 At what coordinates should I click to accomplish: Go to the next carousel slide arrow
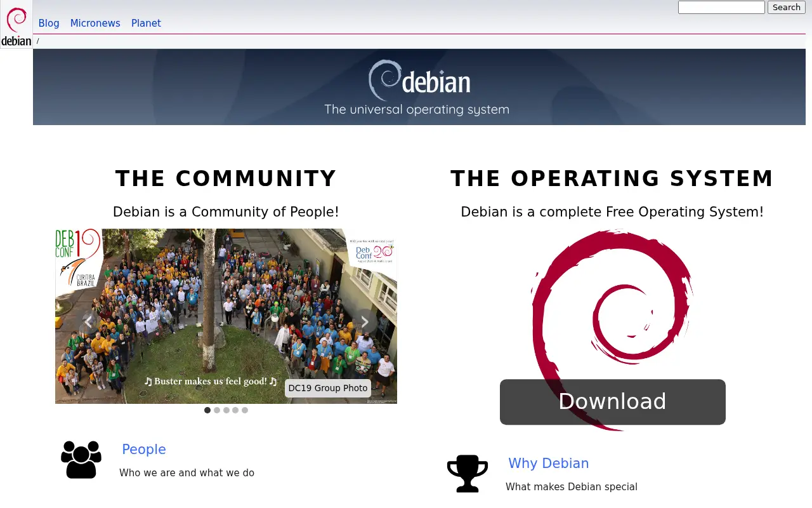[x=365, y=322]
